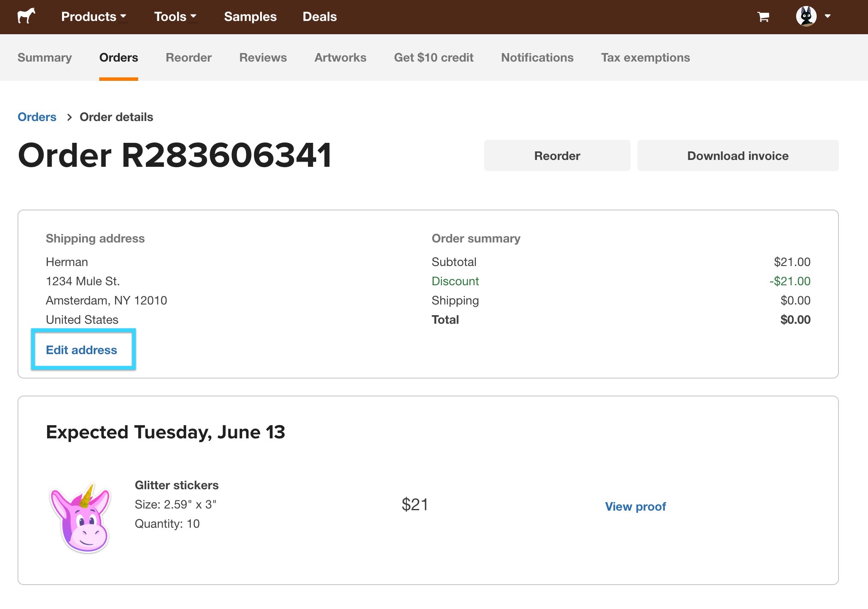This screenshot has width=868, height=609.
Task: Open the Reorder tab
Action: pos(189,57)
